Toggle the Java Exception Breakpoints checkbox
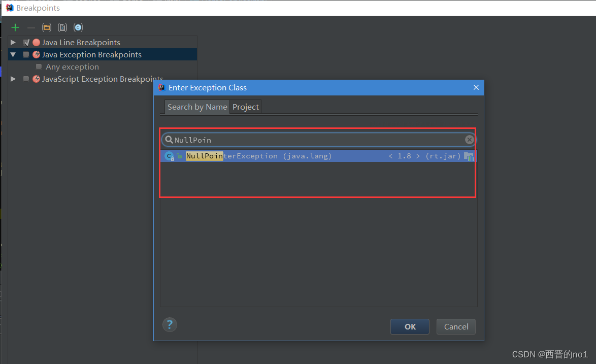596x364 pixels. click(x=26, y=55)
